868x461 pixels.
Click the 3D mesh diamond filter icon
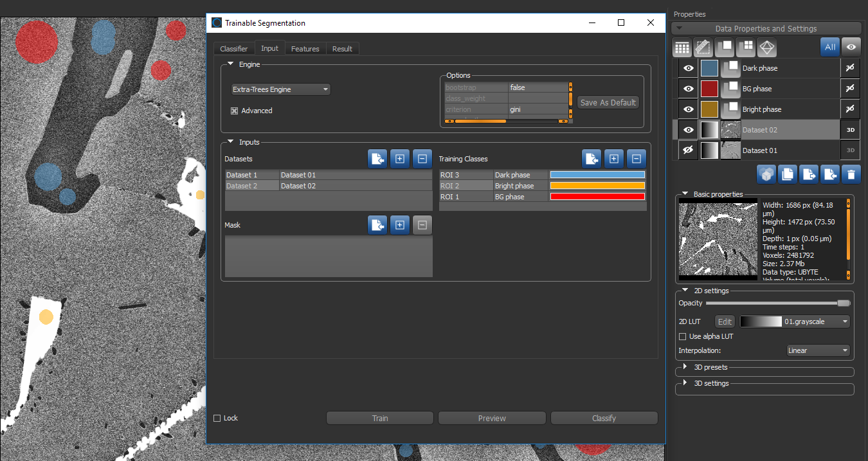click(x=767, y=48)
